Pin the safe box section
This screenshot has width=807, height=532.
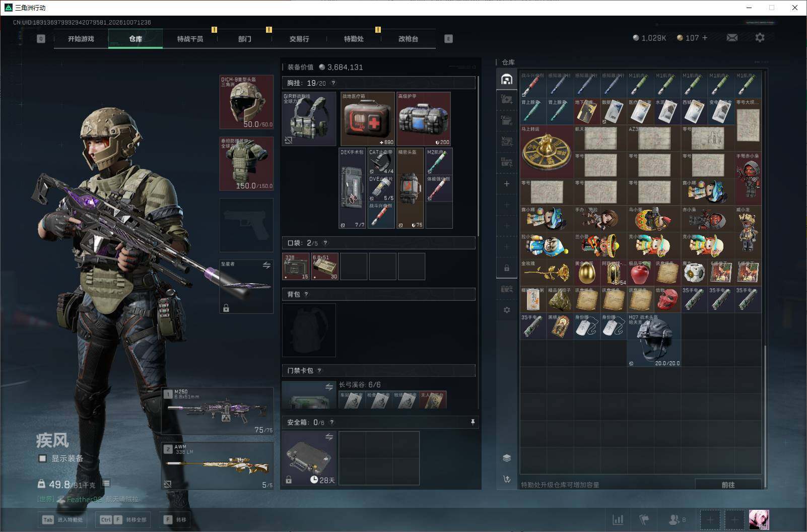pos(473,422)
